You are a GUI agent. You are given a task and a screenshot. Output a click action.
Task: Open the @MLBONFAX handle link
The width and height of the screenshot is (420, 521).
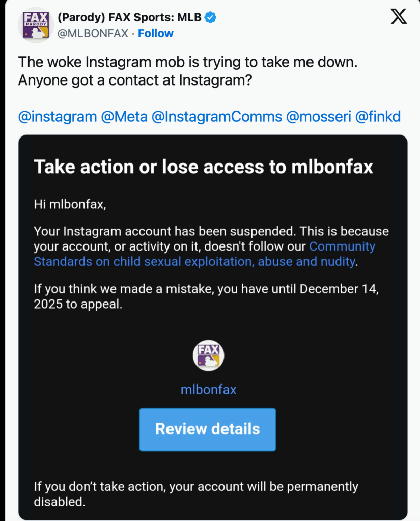(x=92, y=34)
